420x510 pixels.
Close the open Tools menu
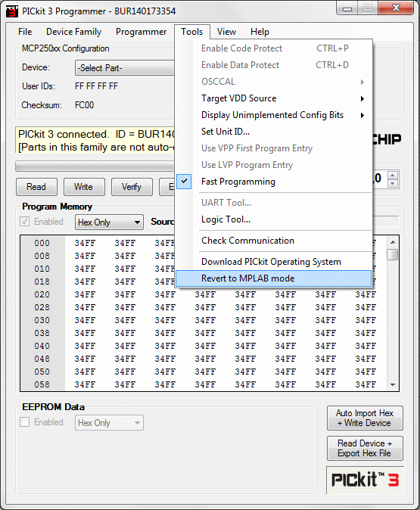click(x=192, y=32)
